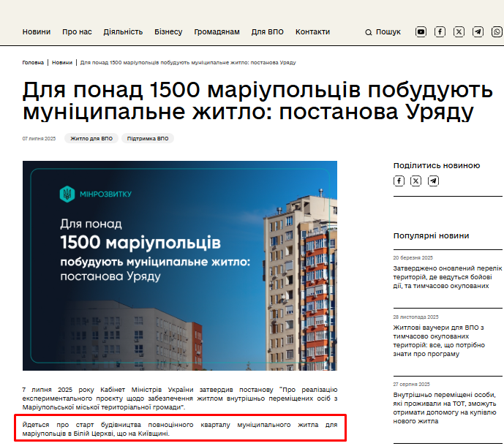
Task: Click the article banner image
Action: [180, 265]
